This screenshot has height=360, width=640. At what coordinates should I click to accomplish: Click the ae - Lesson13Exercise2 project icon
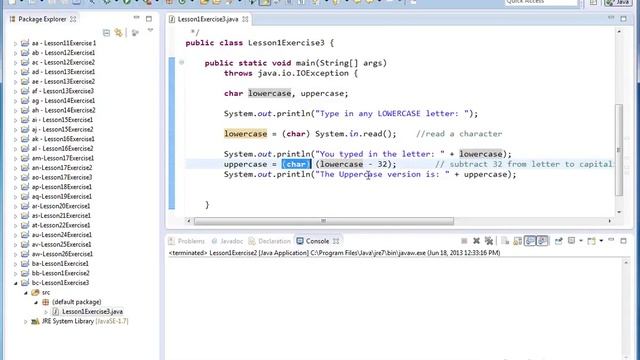pos(25,82)
